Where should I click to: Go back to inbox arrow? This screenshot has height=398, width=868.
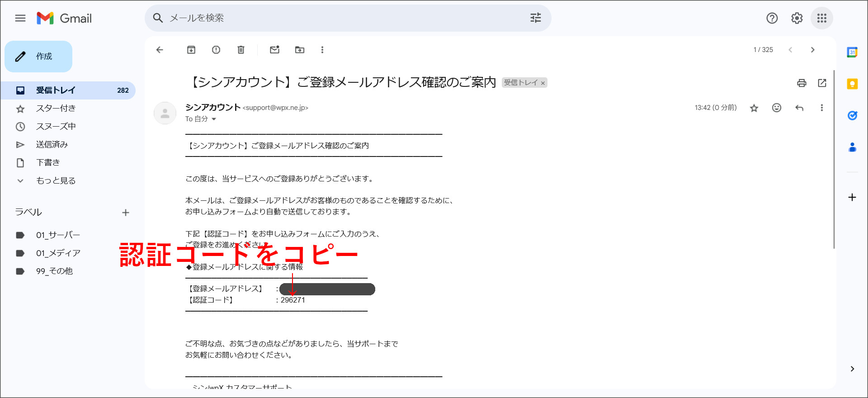160,50
